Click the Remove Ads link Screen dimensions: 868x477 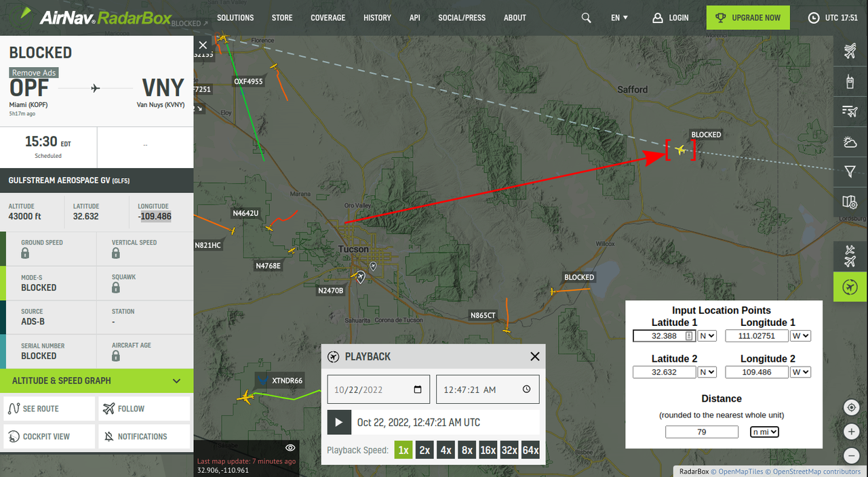coord(34,72)
